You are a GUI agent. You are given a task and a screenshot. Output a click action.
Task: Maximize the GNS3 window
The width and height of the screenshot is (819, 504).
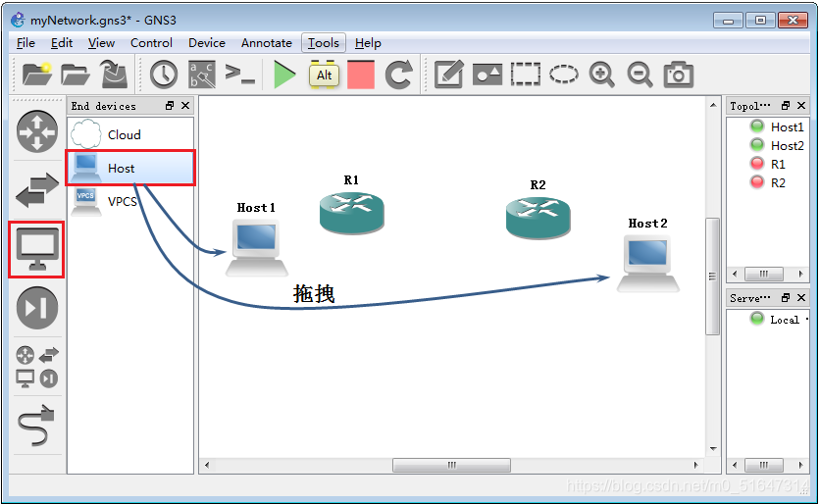(x=760, y=21)
